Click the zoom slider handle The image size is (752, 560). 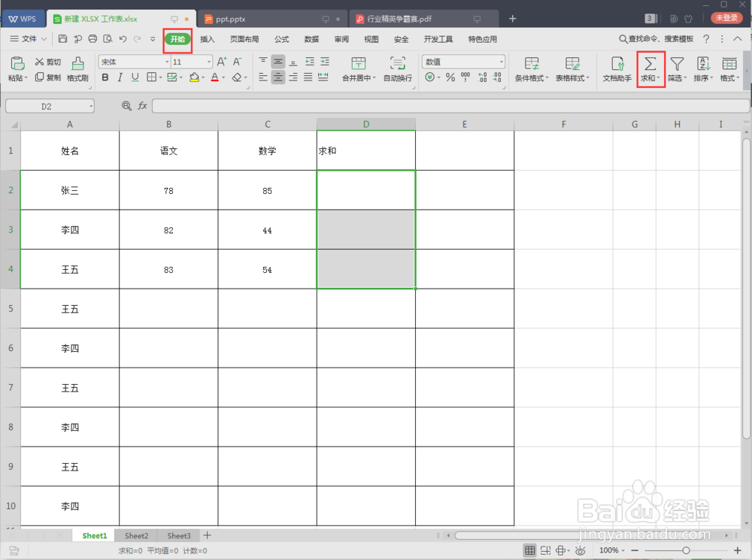tap(686, 550)
